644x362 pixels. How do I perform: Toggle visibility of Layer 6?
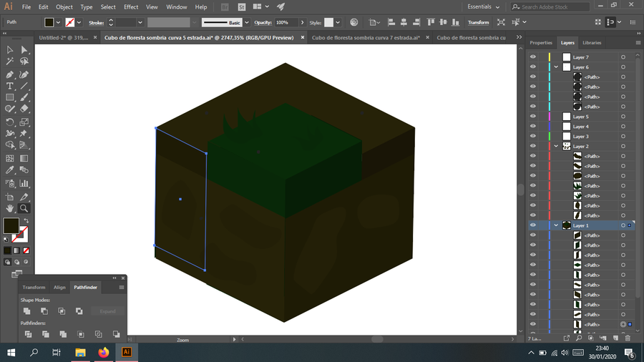click(532, 67)
